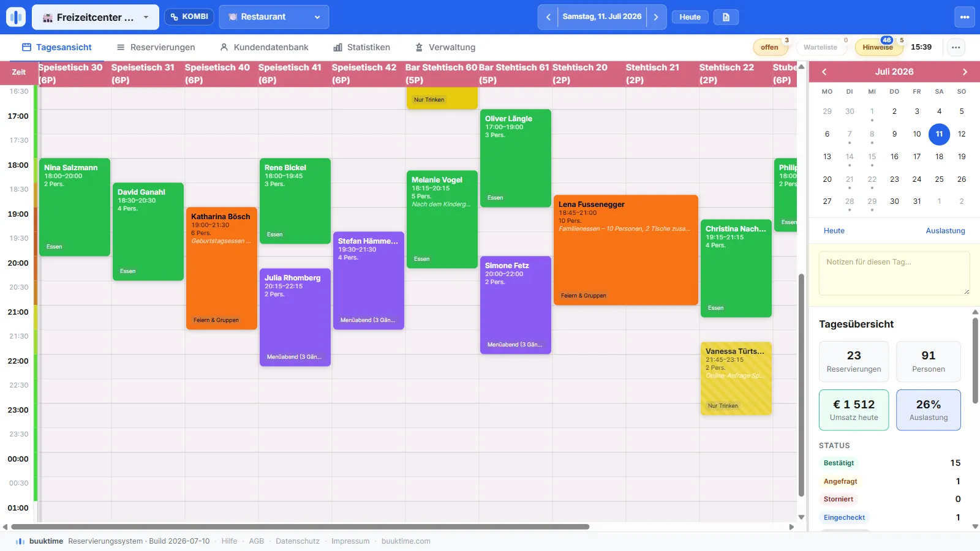Viewport: 980px width, 551px height.
Task: Open the Statistiken tab
Action: pos(361,47)
